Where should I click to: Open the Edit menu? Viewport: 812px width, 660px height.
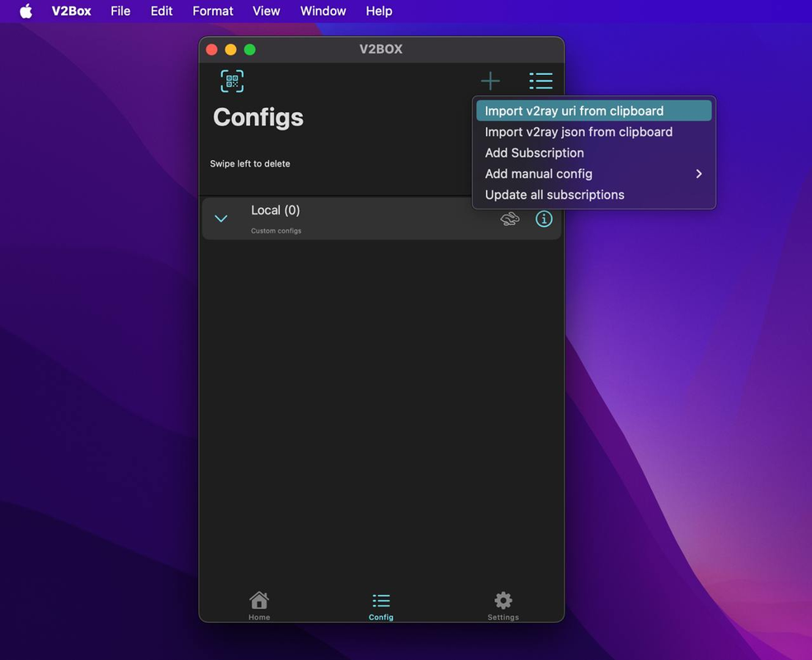click(x=161, y=11)
